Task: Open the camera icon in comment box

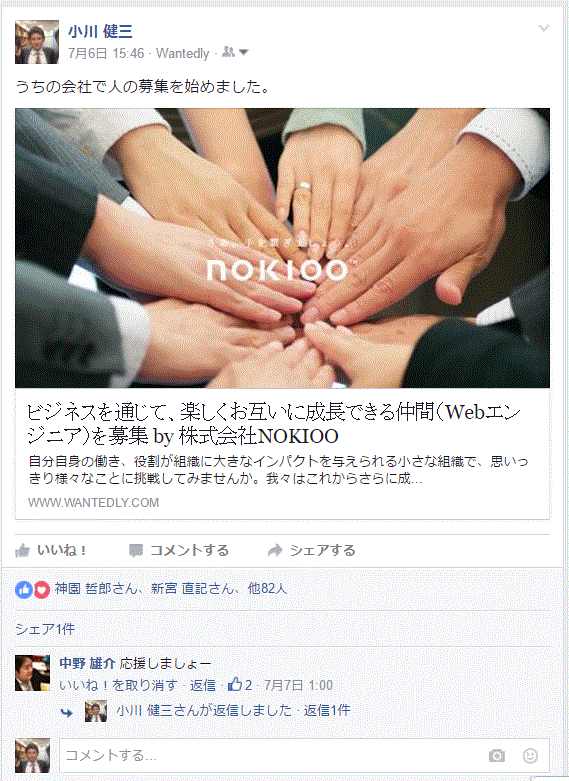Action: (x=497, y=756)
